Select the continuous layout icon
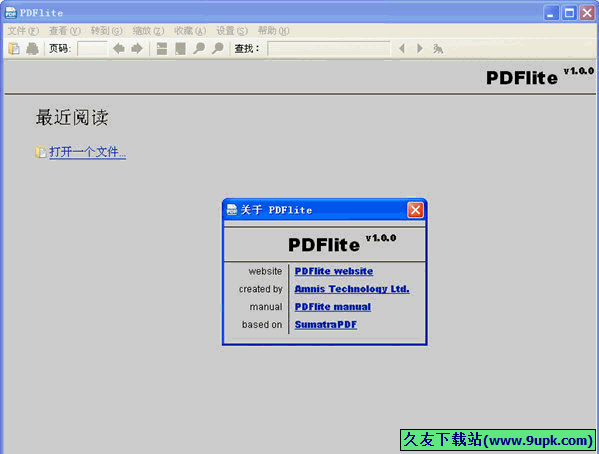The width and height of the screenshot is (599, 454). coord(162,49)
